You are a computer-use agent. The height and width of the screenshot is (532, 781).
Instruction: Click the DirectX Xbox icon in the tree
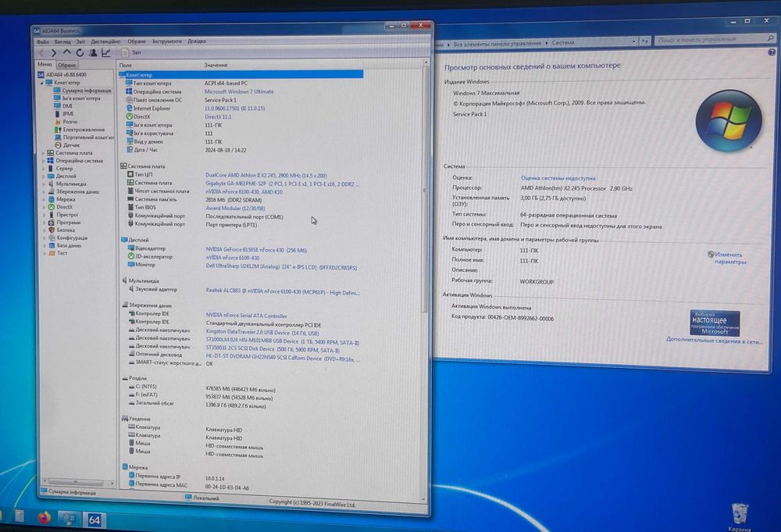[x=51, y=207]
